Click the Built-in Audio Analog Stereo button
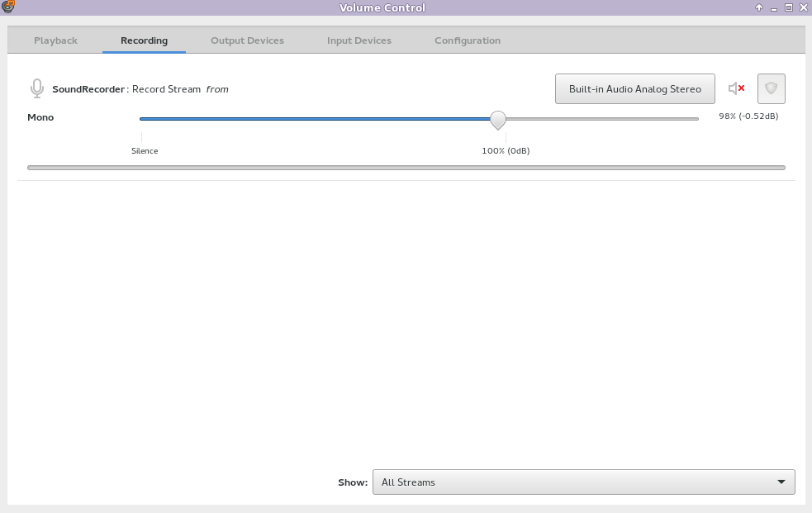The image size is (812, 513). [634, 88]
